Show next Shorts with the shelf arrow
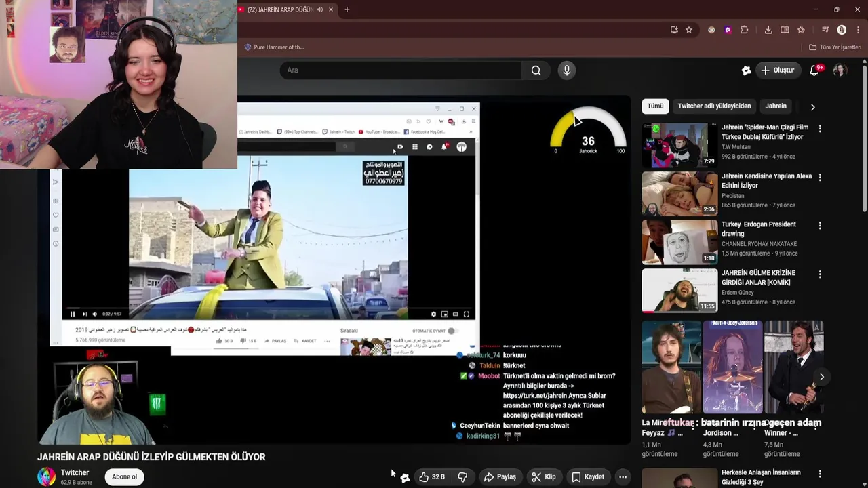The width and height of the screenshot is (868, 488). click(x=822, y=377)
